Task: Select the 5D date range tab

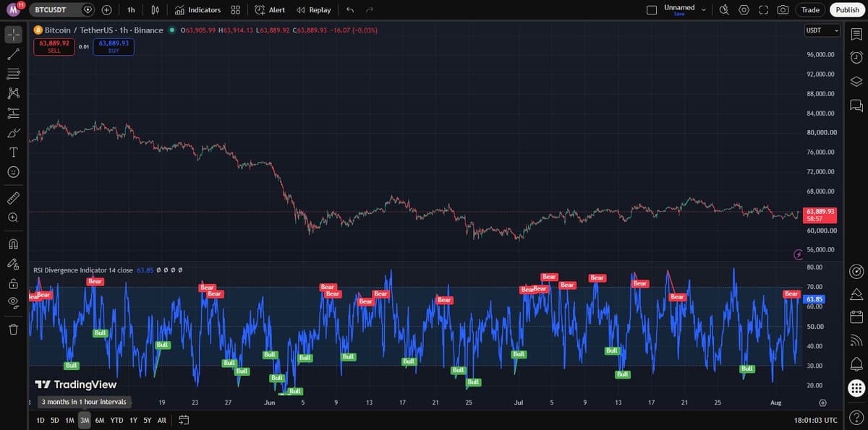Action: click(x=55, y=420)
